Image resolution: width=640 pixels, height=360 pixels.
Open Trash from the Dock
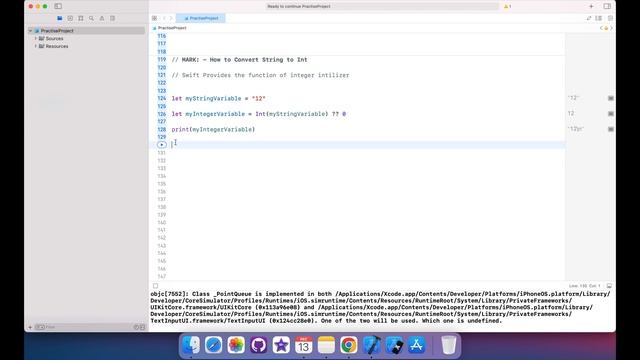(449, 345)
